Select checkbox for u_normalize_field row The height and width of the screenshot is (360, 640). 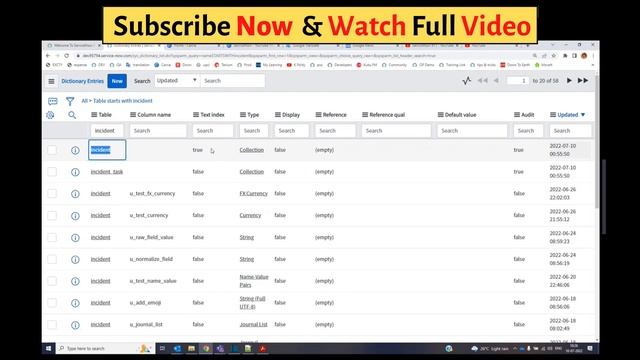pos(52,259)
